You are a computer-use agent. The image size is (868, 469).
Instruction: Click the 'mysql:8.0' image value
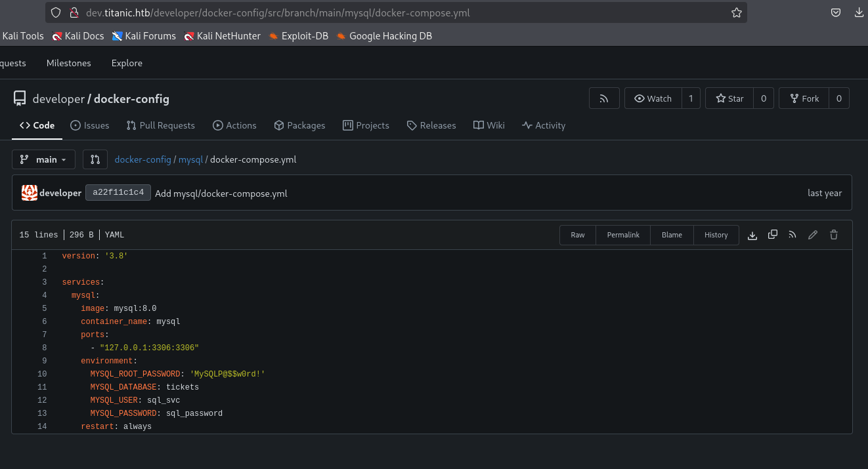point(135,308)
